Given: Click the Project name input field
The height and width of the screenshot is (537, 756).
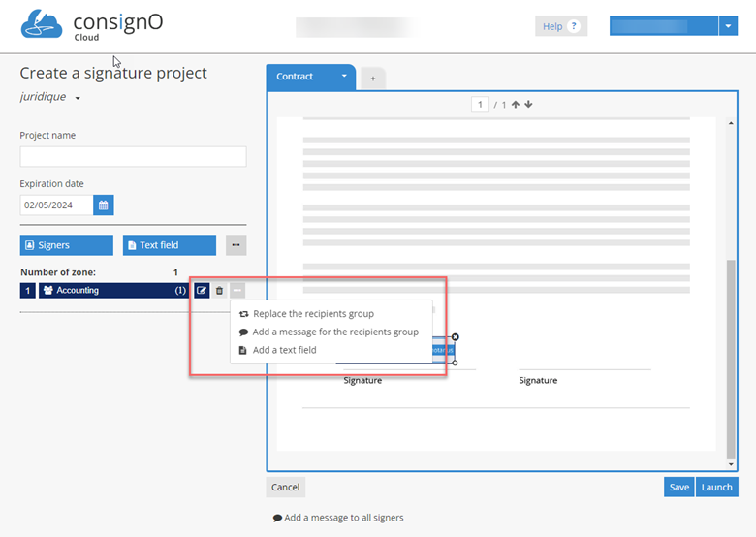Looking at the screenshot, I should 133,157.
